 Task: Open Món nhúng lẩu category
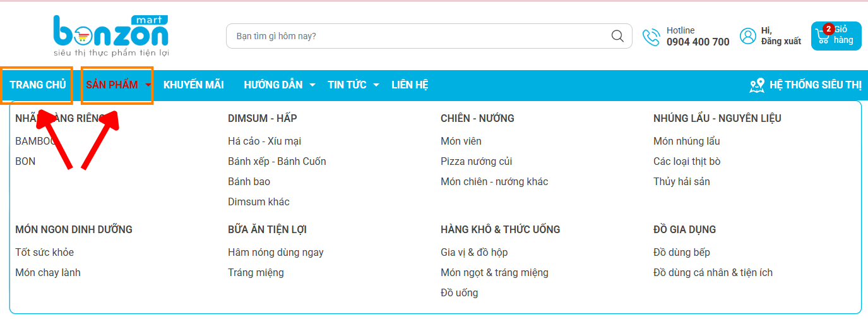tap(686, 141)
